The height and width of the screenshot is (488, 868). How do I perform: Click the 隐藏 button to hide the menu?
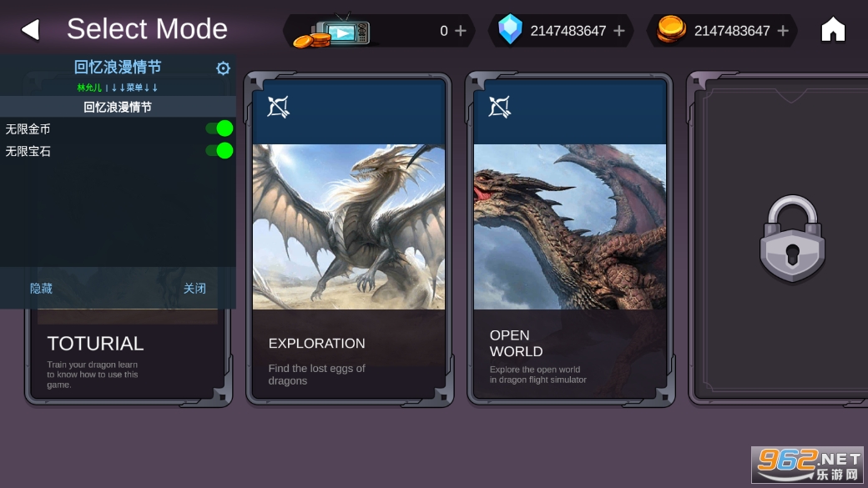coord(41,289)
